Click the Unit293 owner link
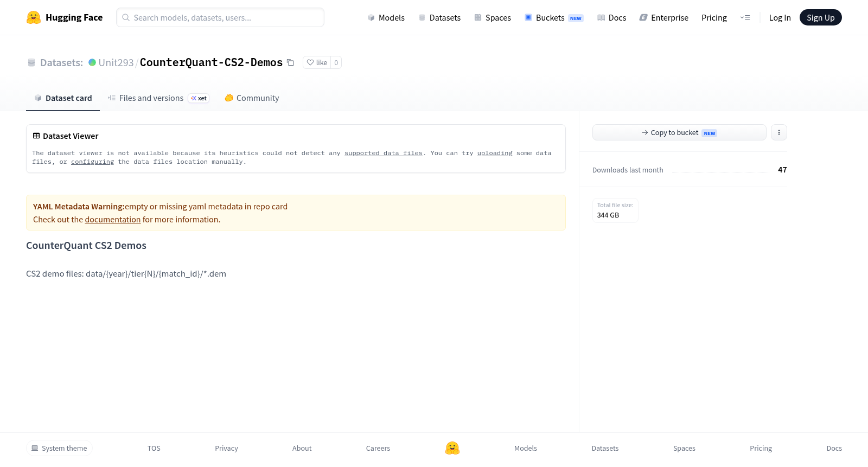The height and width of the screenshot is (467, 868). click(116, 62)
